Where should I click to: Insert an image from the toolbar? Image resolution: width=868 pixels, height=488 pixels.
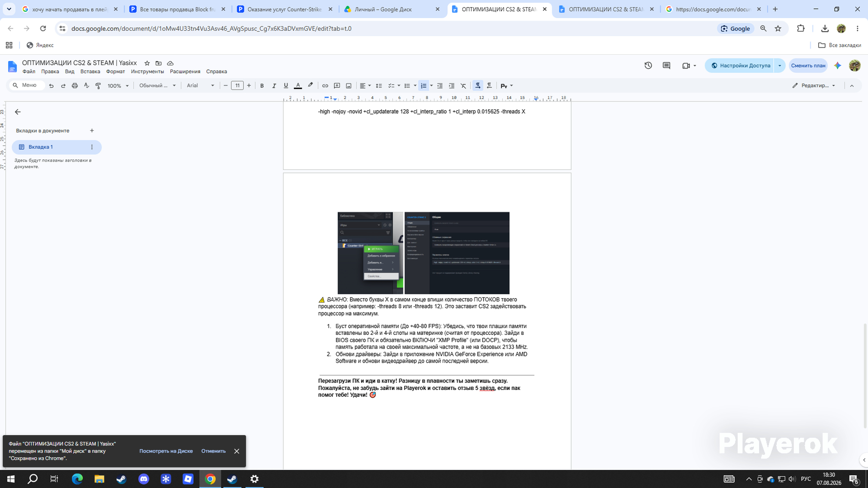(349, 86)
